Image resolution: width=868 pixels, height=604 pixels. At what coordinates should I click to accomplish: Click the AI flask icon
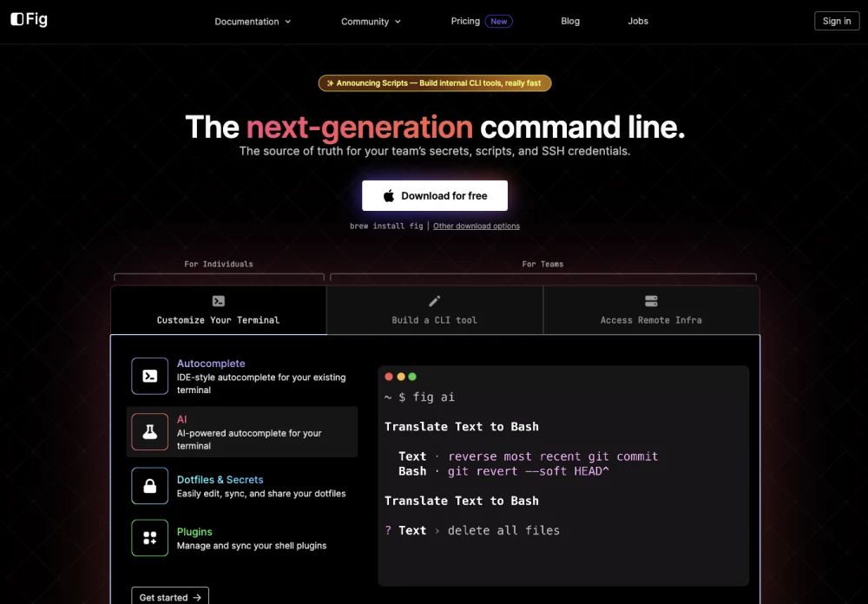coord(149,431)
